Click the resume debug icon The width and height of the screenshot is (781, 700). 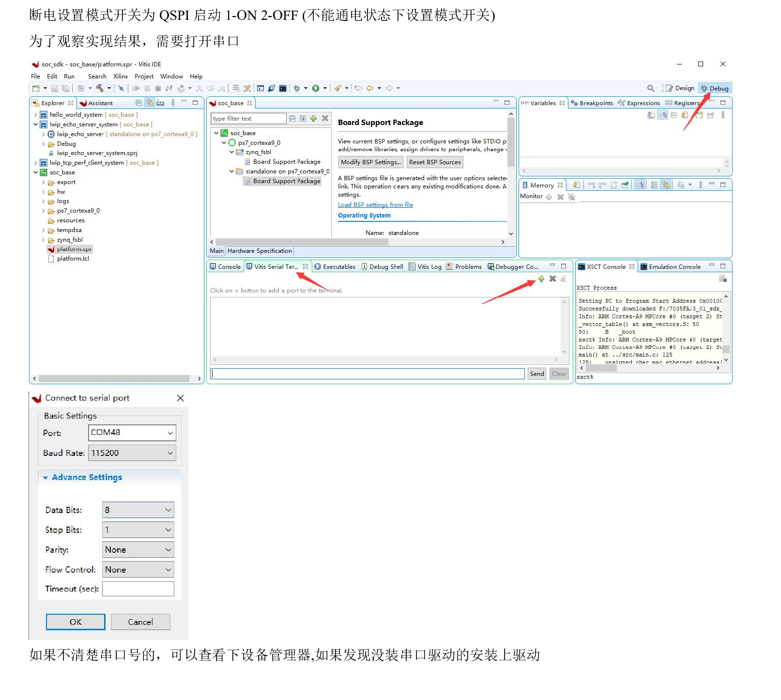point(136,88)
